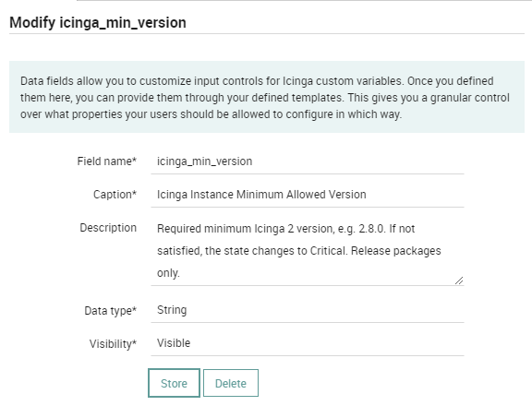Place cursor after 'only.' in description
The width and height of the screenshot is (532, 406).
[180, 273]
